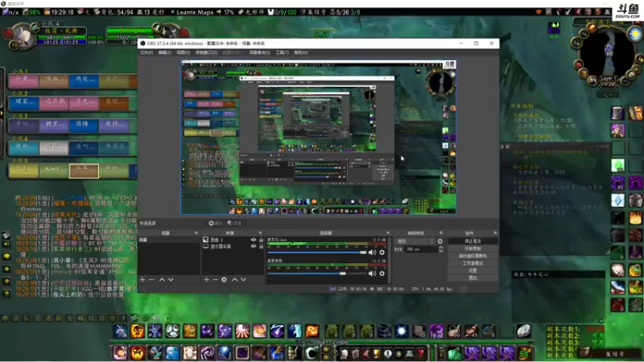Screen dimensions: 644x362
Task: Click 开始录制 start recording button
Action: coord(473,249)
